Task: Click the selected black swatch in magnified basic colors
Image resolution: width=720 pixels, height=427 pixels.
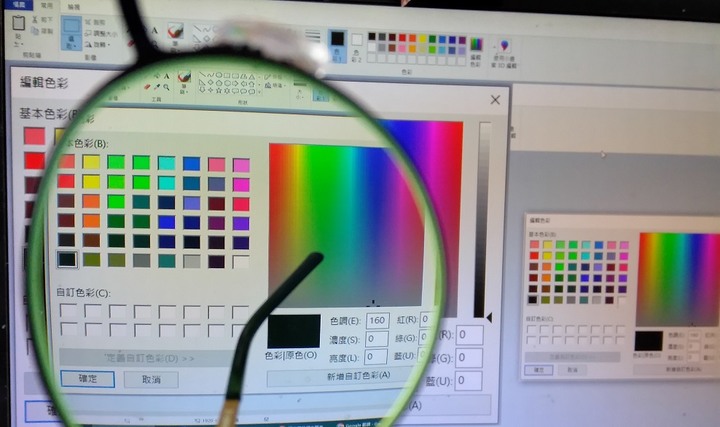Action: [67, 259]
